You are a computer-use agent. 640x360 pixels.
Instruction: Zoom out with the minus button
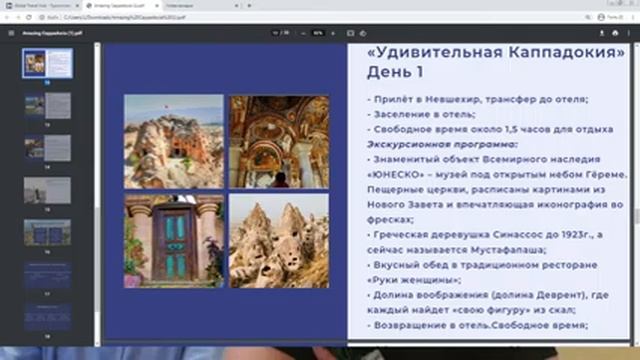(x=303, y=33)
